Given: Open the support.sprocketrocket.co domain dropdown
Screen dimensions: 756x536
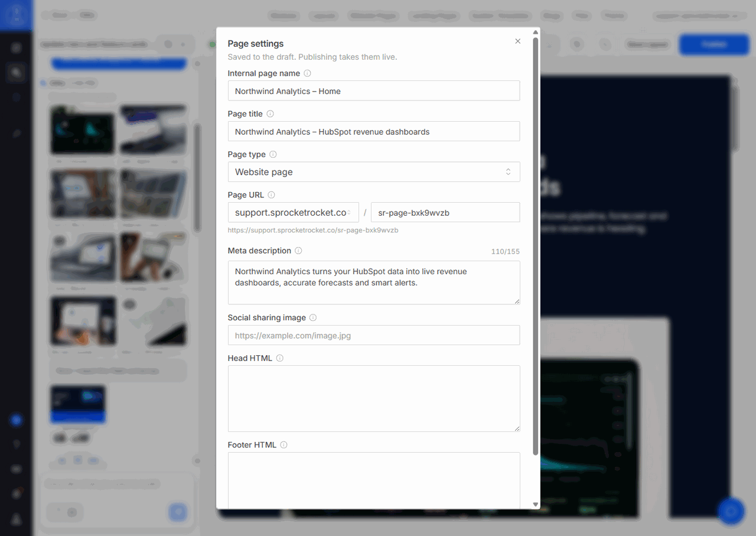Looking at the screenshot, I should point(294,213).
